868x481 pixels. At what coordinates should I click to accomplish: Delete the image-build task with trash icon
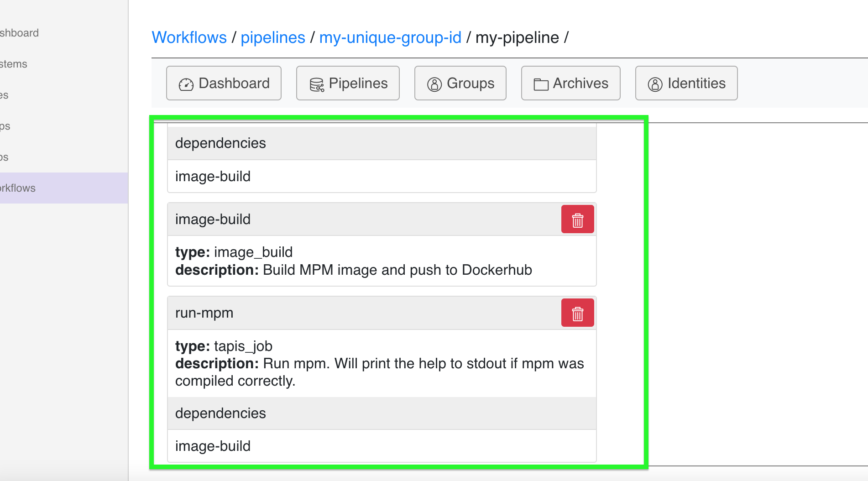coord(577,220)
